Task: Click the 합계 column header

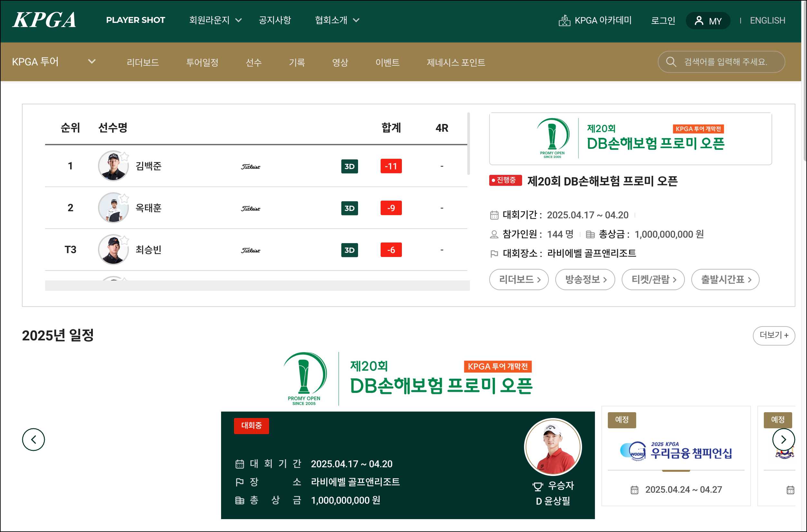Action: 391,128
